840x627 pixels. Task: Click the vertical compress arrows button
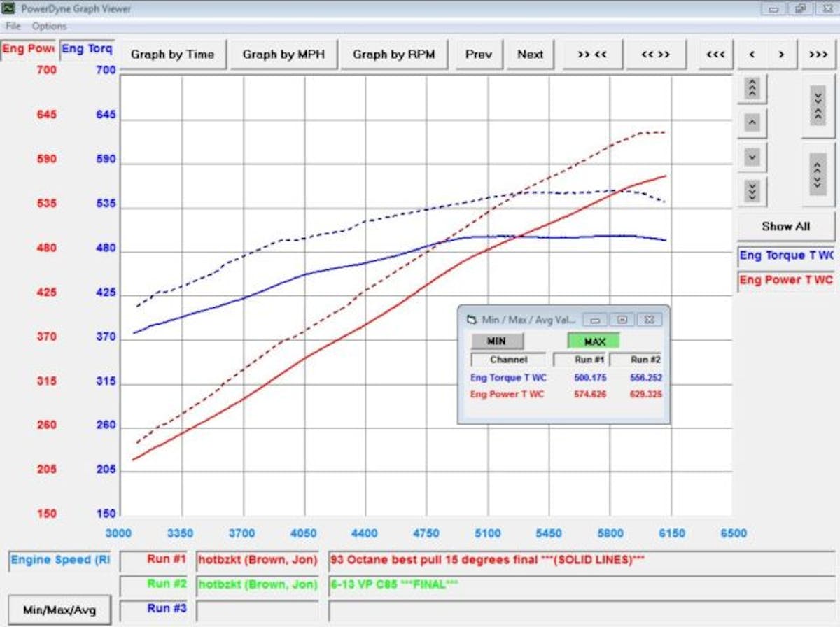click(818, 106)
